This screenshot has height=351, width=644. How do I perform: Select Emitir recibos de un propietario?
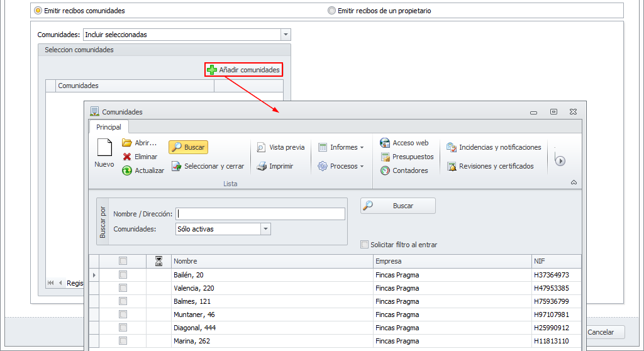pyautogui.click(x=331, y=11)
